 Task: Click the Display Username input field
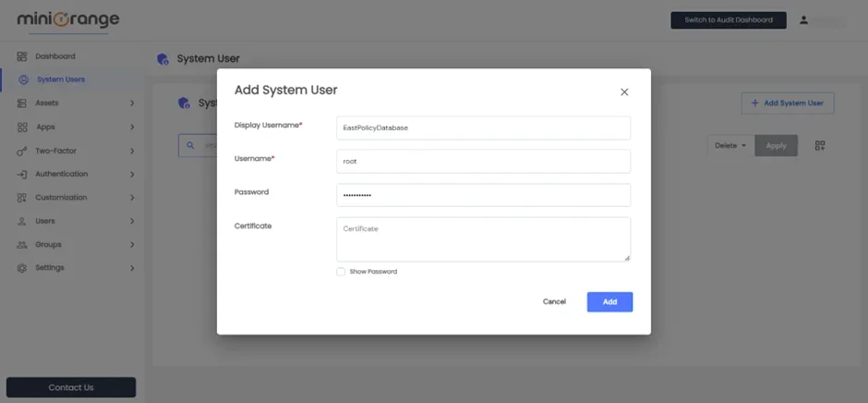point(483,128)
